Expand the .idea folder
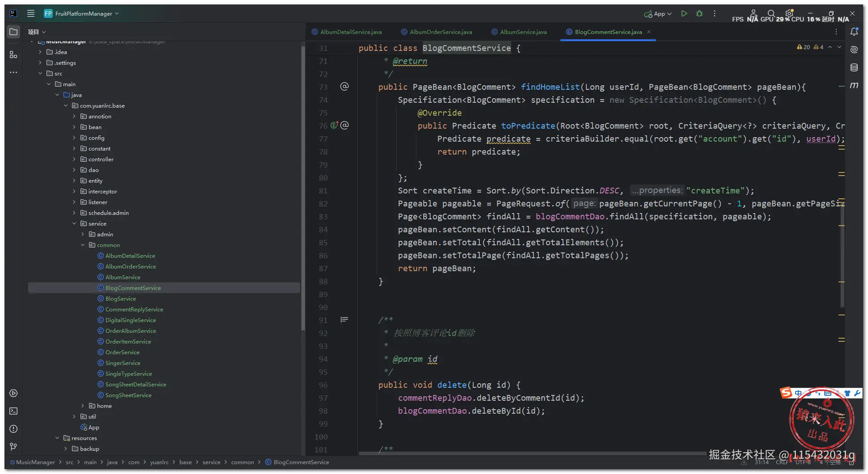 (x=40, y=52)
